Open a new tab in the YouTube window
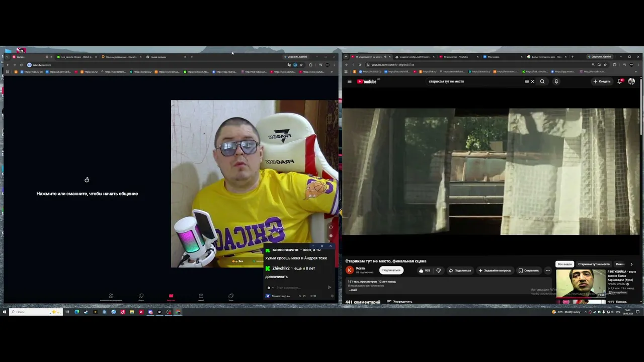The width and height of the screenshot is (644, 362). click(572, 57)
